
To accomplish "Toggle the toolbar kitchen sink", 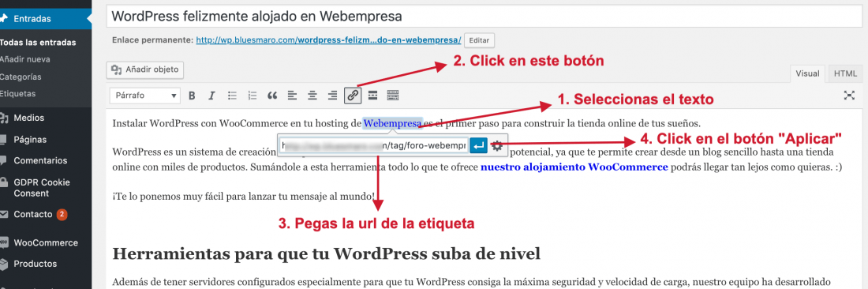I will [x=392, y=96].
